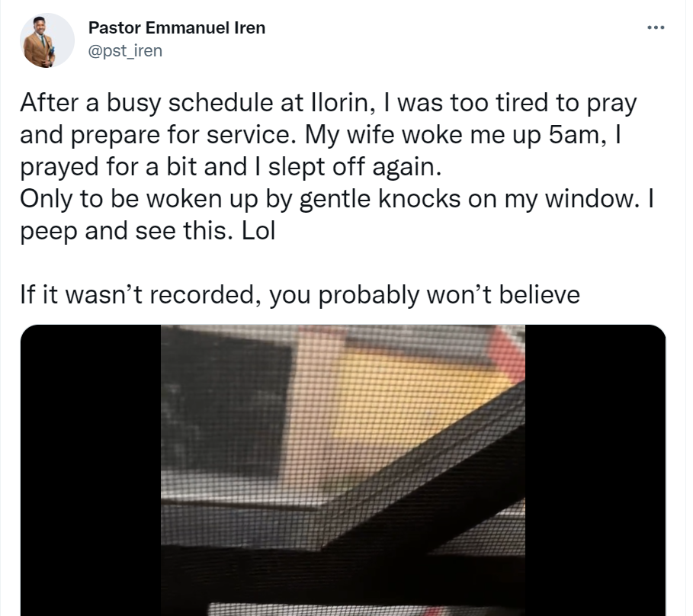Click the video's right black letterbox bar

point(595,470)
